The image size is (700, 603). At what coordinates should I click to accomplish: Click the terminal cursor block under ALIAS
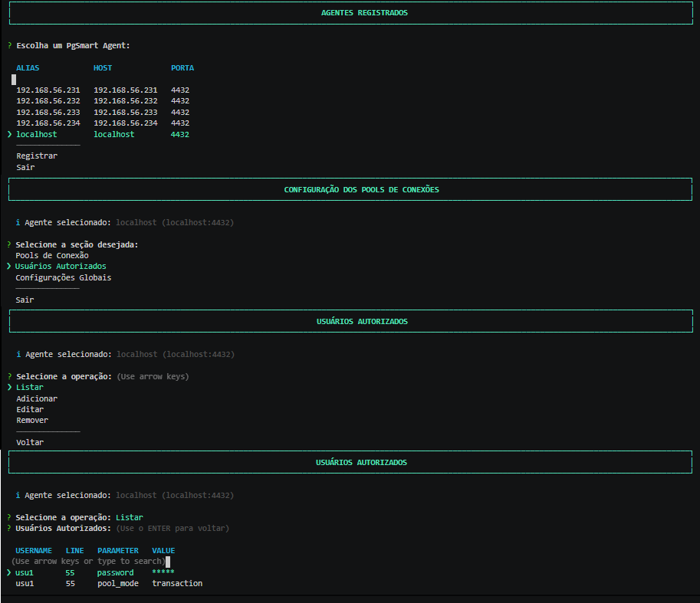pyautogui.click(x=14, y=80)
